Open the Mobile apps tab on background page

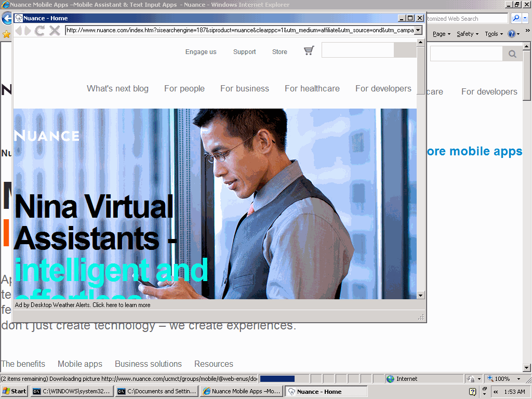(79, 364)
